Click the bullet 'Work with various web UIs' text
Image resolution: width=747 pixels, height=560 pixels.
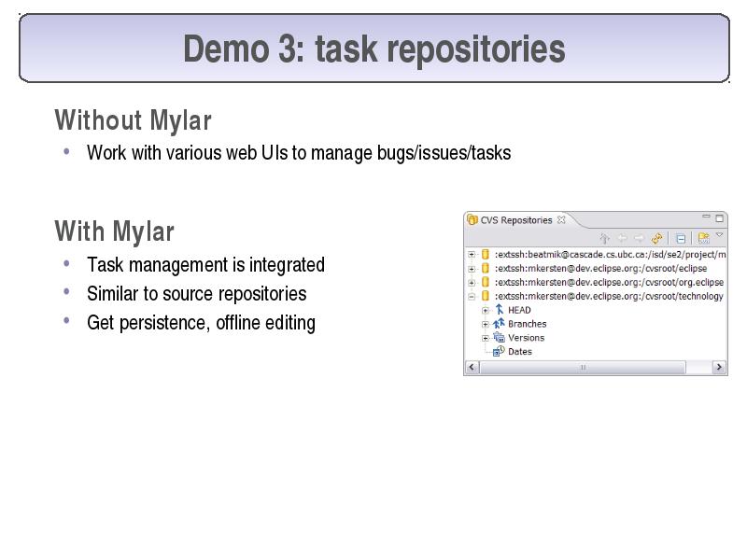point(299,153)
